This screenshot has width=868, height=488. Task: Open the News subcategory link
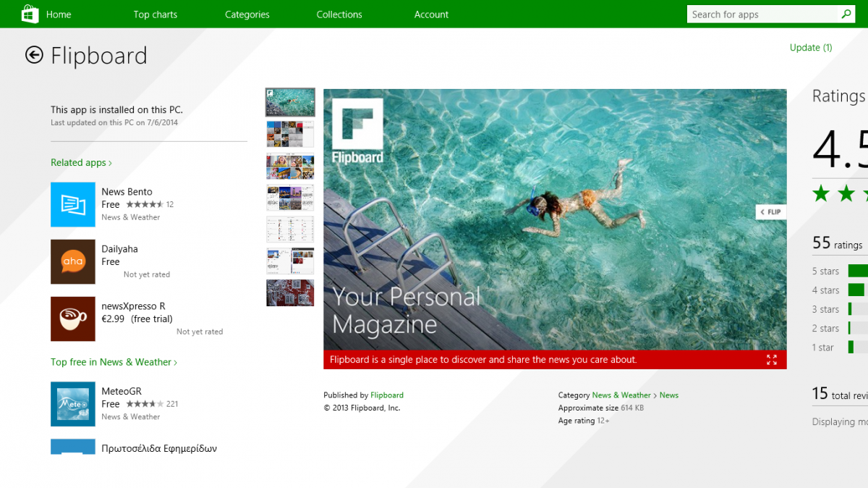click(669, 395)
